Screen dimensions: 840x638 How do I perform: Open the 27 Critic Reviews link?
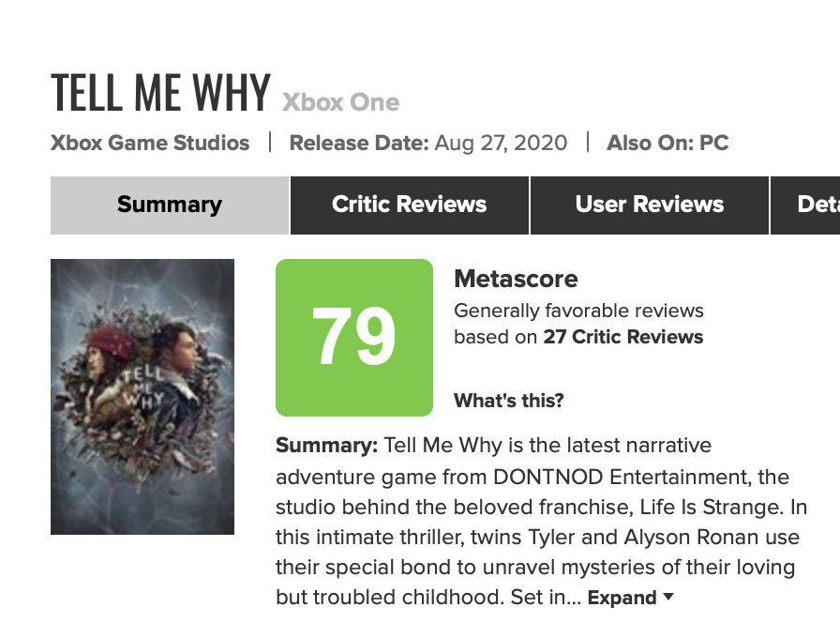point(622,337)
